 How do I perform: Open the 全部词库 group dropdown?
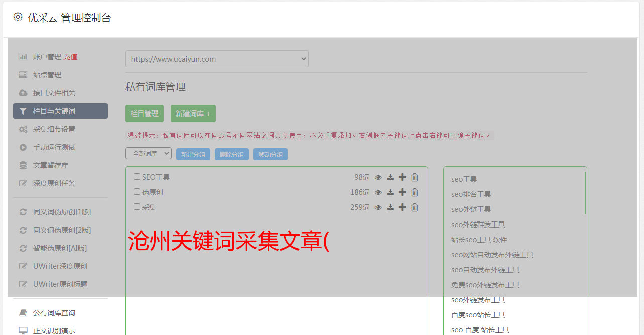149,154
